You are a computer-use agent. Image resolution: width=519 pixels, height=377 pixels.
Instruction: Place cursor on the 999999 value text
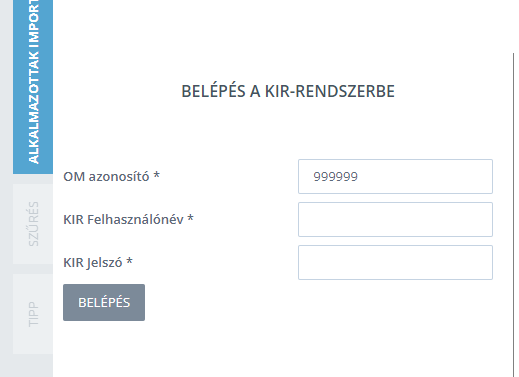click(x=335, y=176)
